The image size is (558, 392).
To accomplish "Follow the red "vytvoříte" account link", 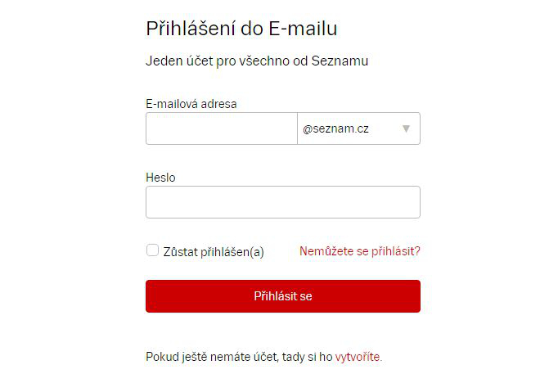I will click(x=358, y=357).
